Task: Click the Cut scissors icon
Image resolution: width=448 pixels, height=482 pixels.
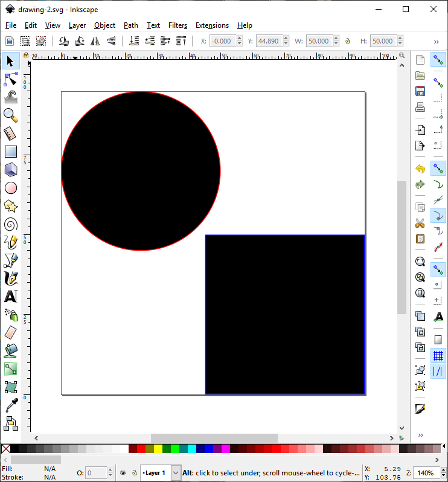Action: [x=420, y=223]
